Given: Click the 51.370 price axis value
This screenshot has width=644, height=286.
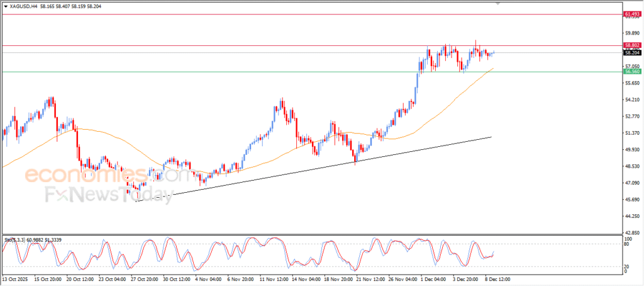Looking at the screenshot, I should 633,133.
